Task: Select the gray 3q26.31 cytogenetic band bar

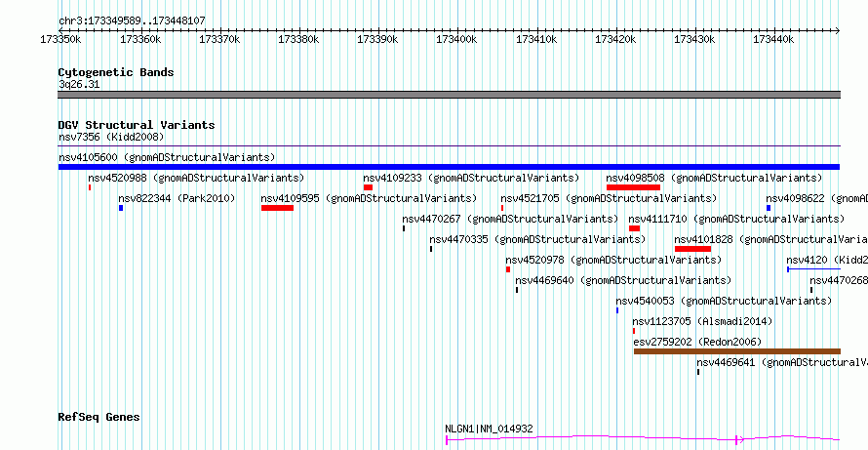Action: (x=449, y=95)
